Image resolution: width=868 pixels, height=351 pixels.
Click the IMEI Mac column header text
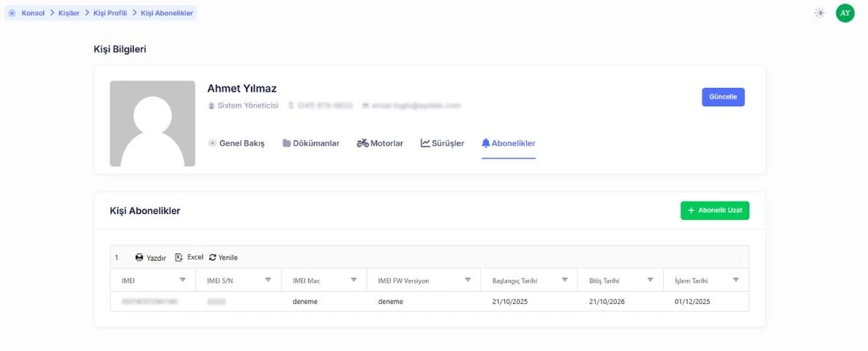(x=306, y=281)
